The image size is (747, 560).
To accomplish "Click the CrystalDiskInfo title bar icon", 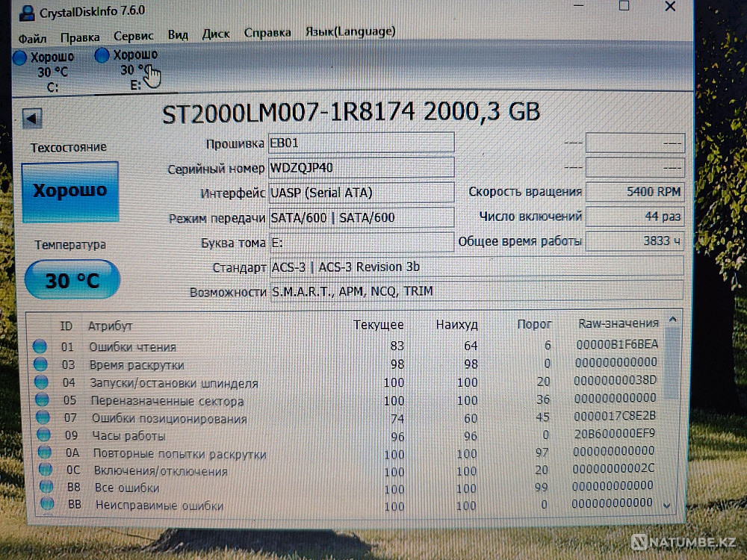I will tap(27, 13).
